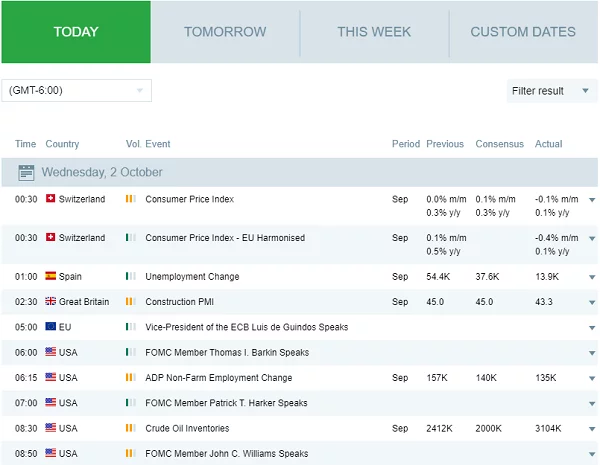Click volatility bars for Williams Speaks event

coord(130,453)
